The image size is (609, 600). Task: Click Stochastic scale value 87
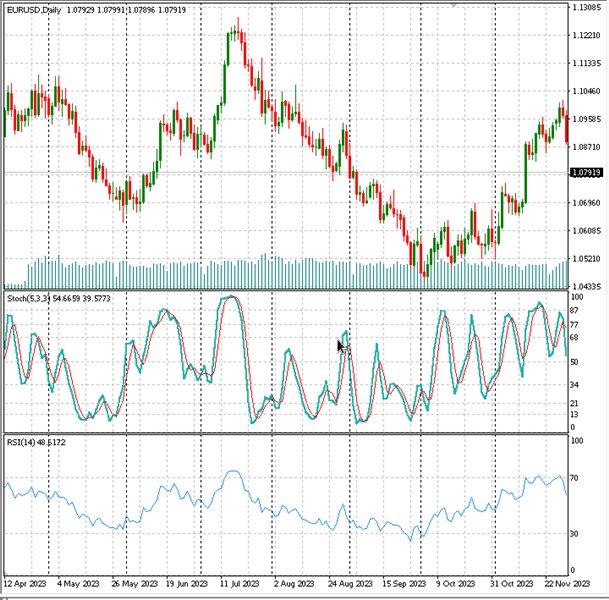[574, 310]
